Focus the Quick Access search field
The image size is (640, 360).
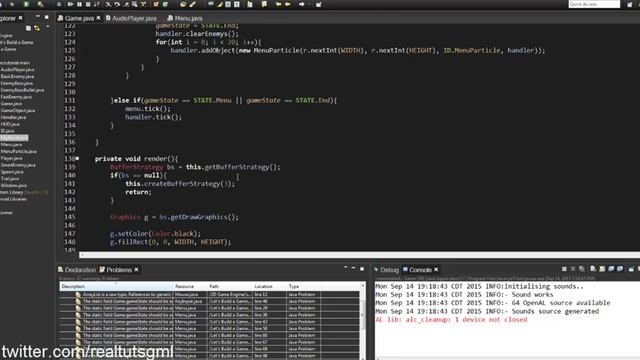pyautogui.click(x=594, y=4)
